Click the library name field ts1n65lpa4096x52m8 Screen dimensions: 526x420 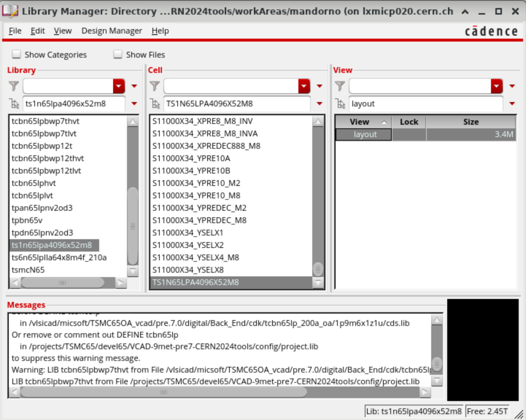74,104
